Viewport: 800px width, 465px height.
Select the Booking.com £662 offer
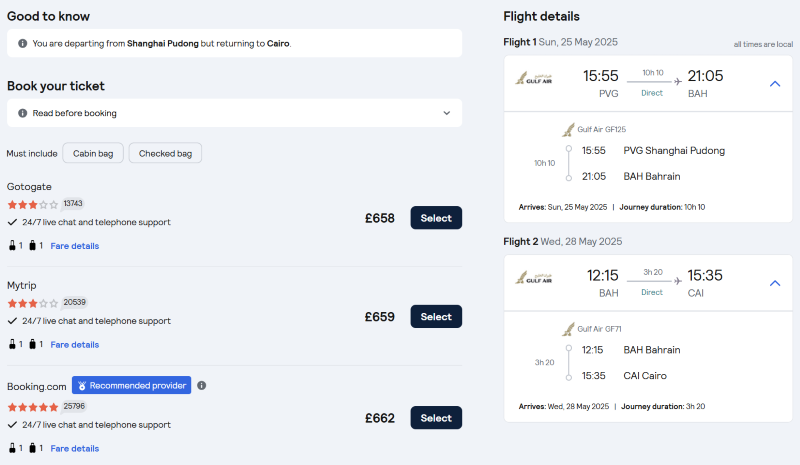pyautogui.click(x=436, y=418)
